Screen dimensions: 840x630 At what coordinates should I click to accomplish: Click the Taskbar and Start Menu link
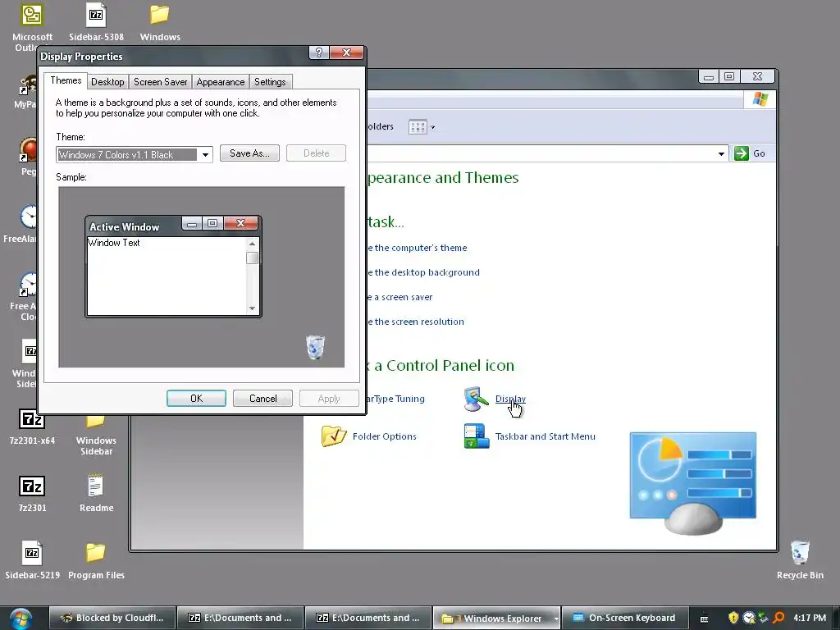click(x=545, y=436)
